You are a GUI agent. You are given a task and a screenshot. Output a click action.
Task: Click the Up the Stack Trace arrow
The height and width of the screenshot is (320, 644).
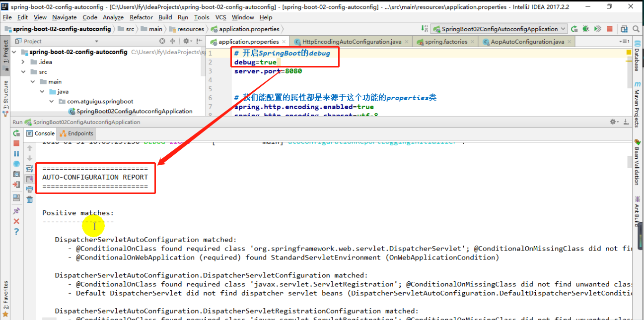pos(30,148)
